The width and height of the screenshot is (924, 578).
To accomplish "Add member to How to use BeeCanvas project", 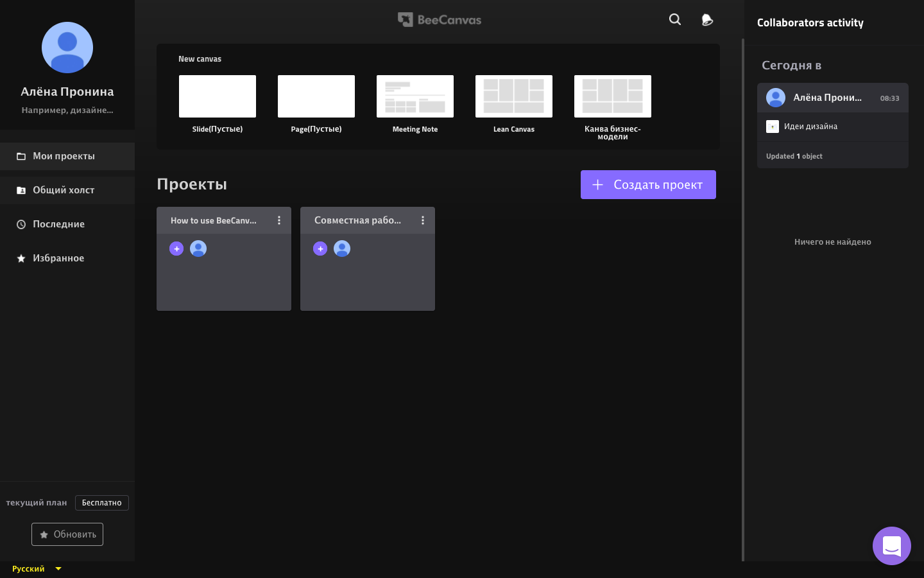I will tap(176, 249).
